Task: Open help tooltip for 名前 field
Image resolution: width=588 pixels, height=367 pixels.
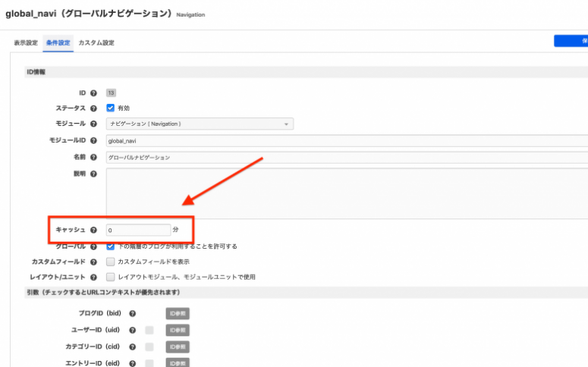Action: tap(94, 157)
